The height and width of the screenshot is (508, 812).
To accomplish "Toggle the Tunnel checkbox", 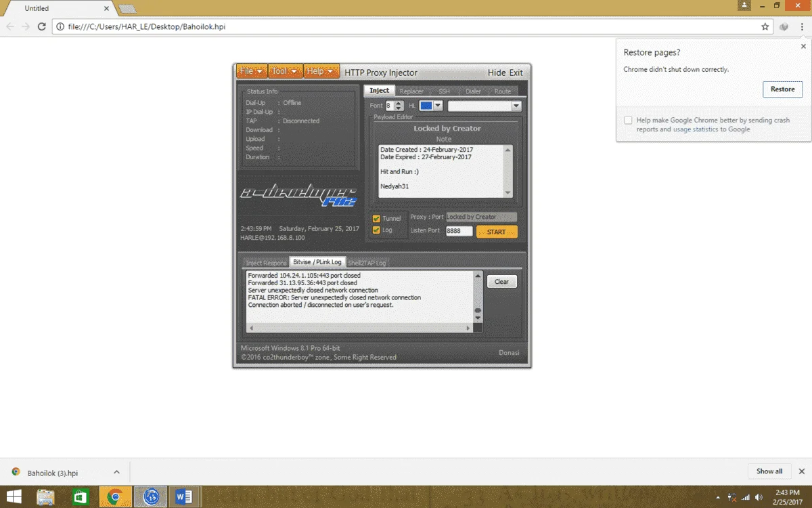I will pyautogui.click(x=376, y=218).
